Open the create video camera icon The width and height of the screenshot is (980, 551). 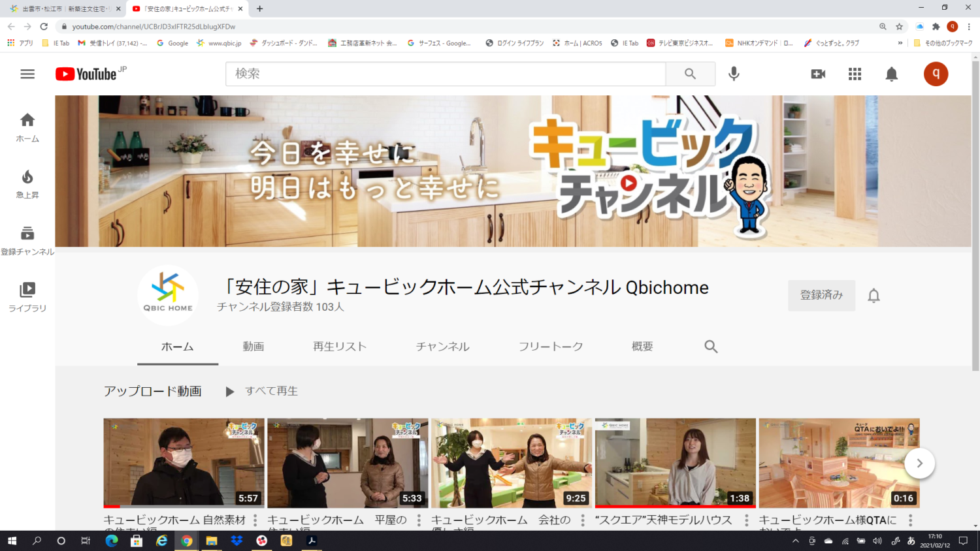[x=818, y=74]
